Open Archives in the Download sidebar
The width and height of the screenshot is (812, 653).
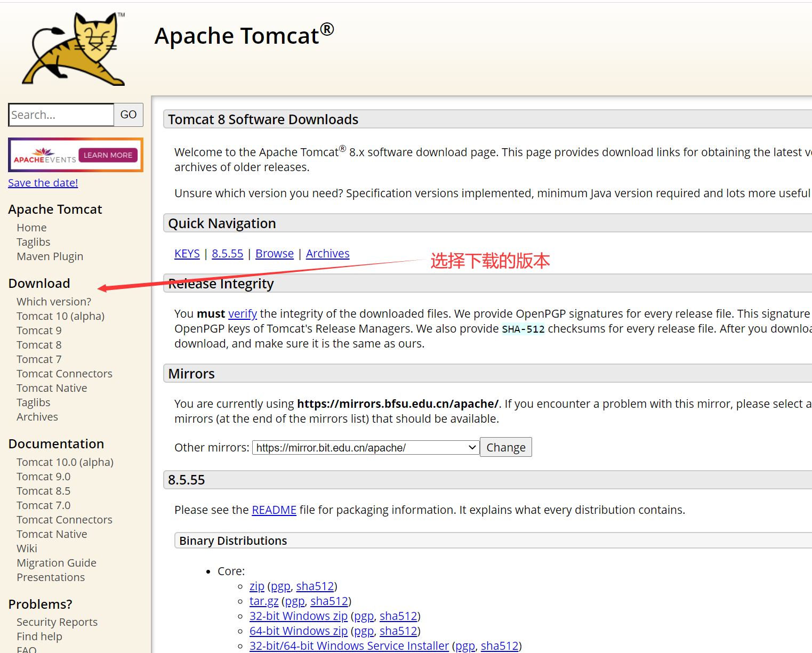point(37,417)
